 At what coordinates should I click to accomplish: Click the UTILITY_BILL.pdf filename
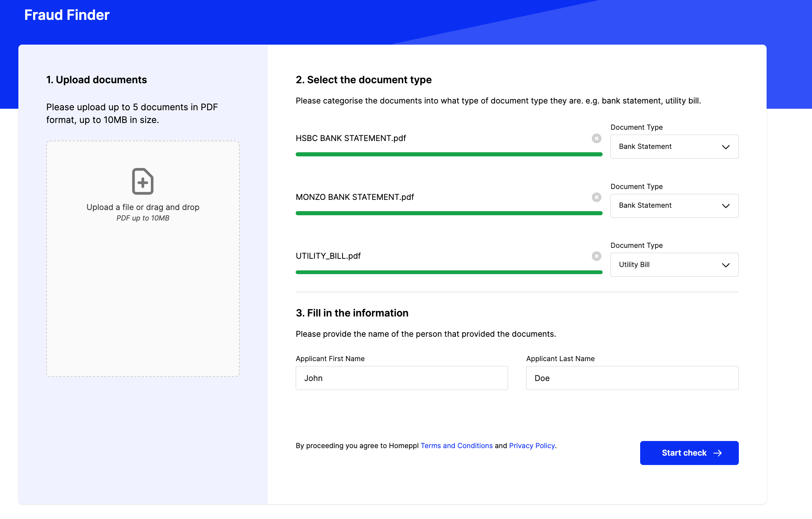click(x=328, y=256)
